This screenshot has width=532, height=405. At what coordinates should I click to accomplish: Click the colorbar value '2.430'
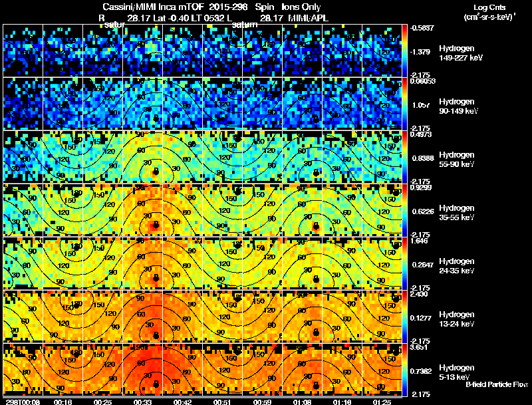[419, 294]
